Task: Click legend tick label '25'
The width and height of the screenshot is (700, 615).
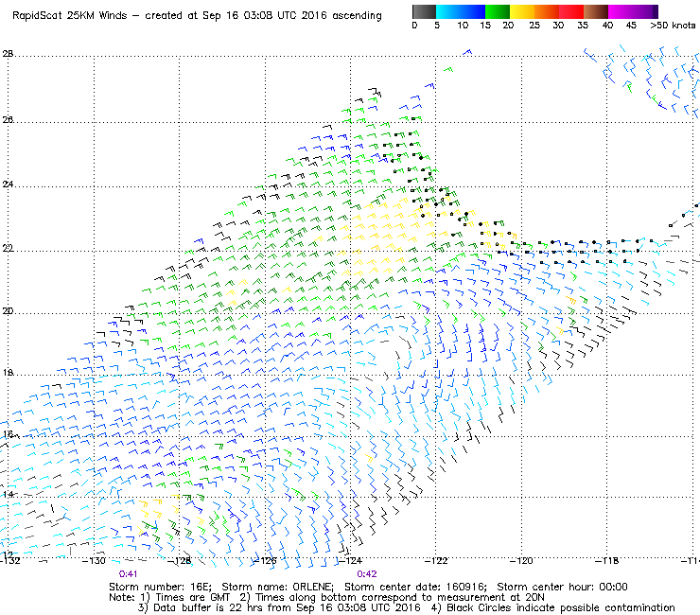Action: pyautogui.click(x=534, y=26)
